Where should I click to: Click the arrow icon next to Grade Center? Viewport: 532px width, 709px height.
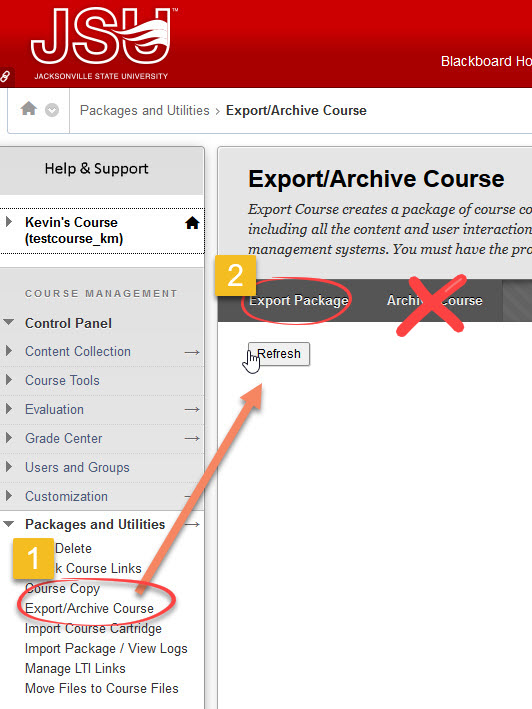tap(192, 439)
